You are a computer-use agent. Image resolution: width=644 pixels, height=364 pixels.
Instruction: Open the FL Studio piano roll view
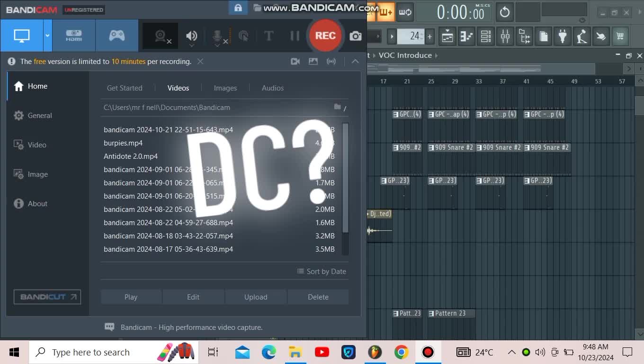466,36
